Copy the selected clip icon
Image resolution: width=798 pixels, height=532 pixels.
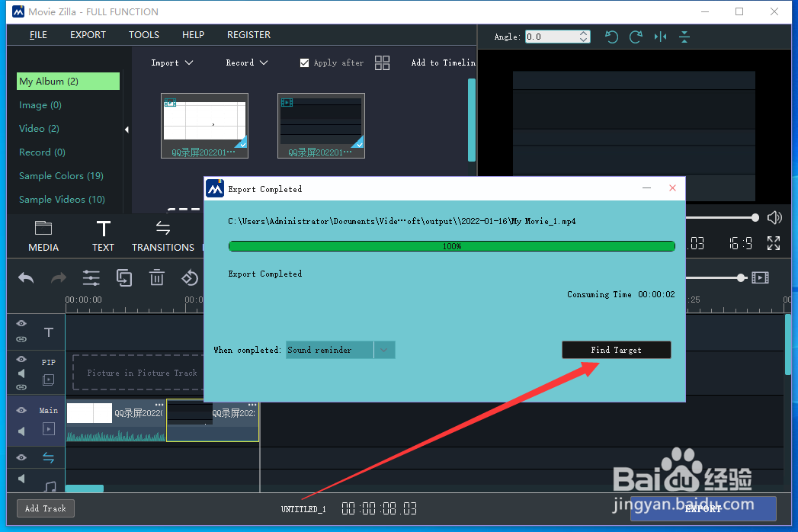[124, 278]
